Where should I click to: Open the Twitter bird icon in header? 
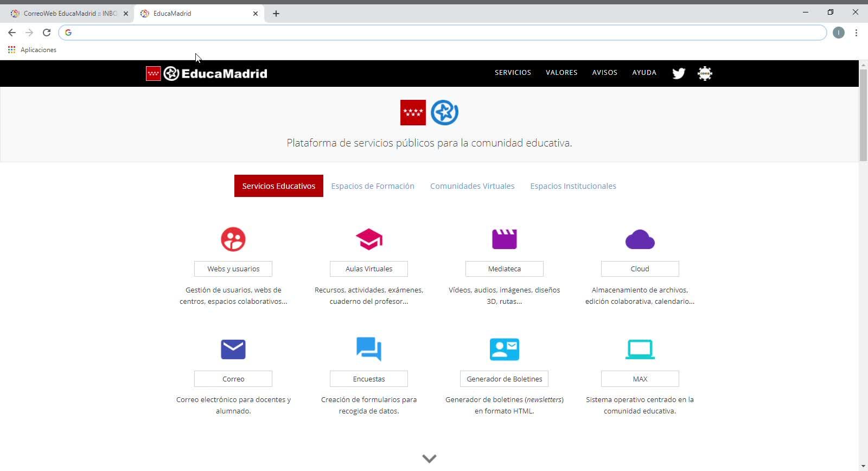[x=679, y=73]
